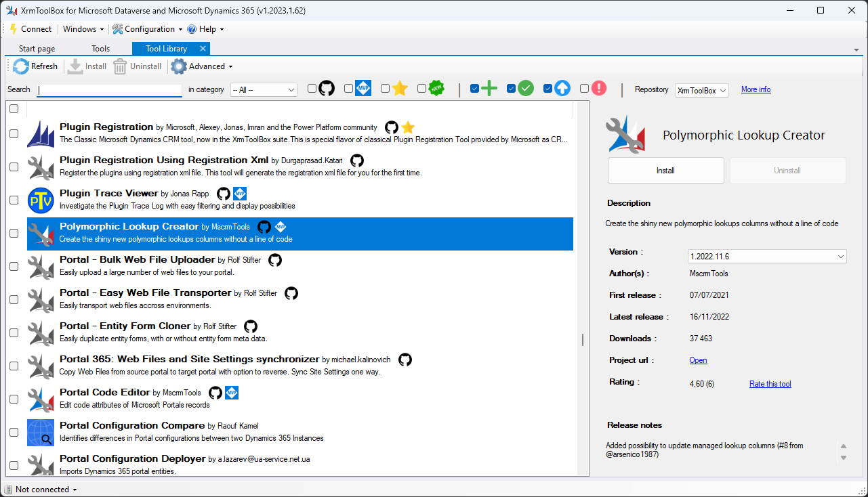Expand the Configuration menu dropdown
868x497 pixels.
pyautogui.click(x=147, y=29)
